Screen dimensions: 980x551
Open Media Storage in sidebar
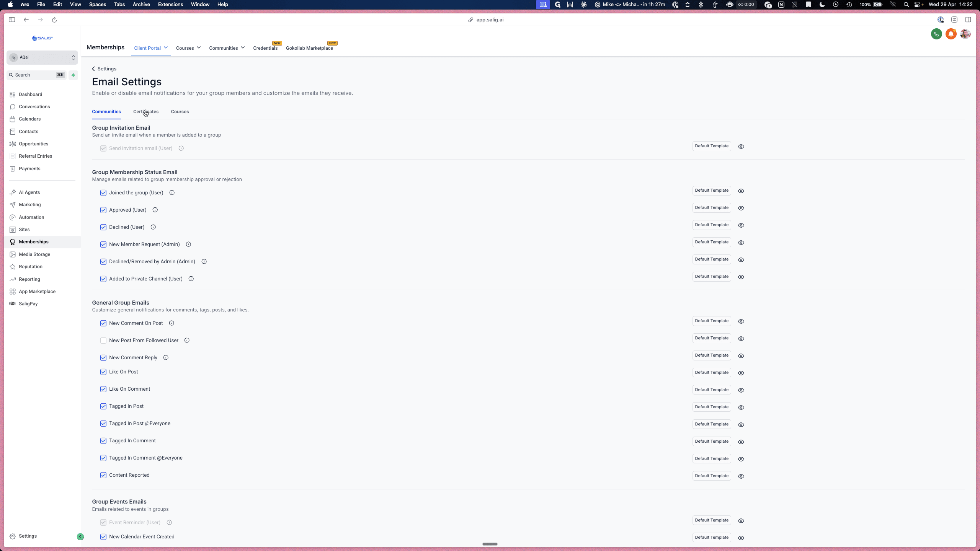tap(34, 254)
